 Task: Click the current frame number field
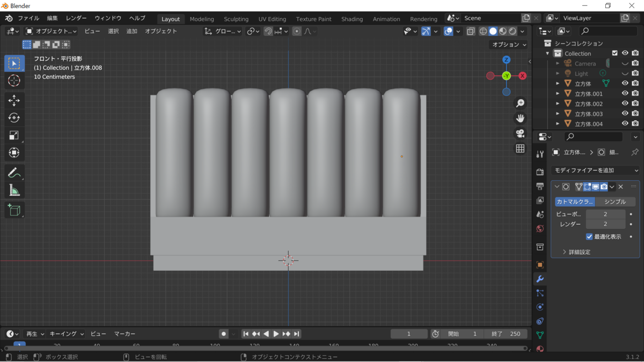click(409, 334)
